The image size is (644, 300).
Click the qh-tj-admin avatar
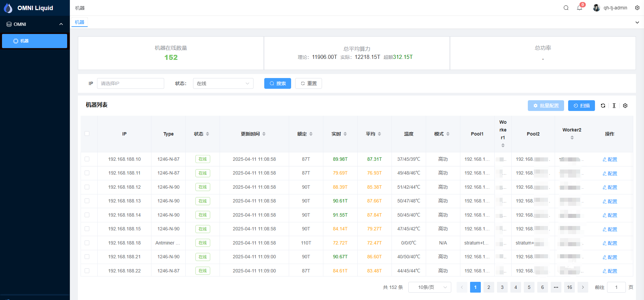pos(596,8)
